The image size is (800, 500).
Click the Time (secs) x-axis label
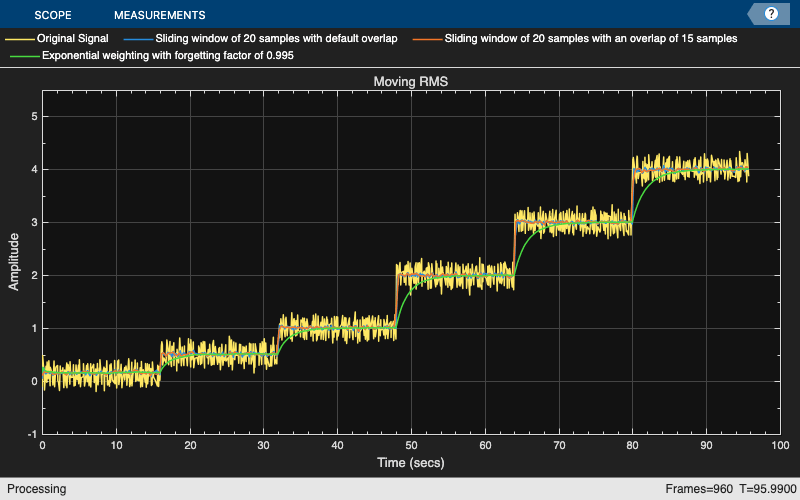[410, 463]
